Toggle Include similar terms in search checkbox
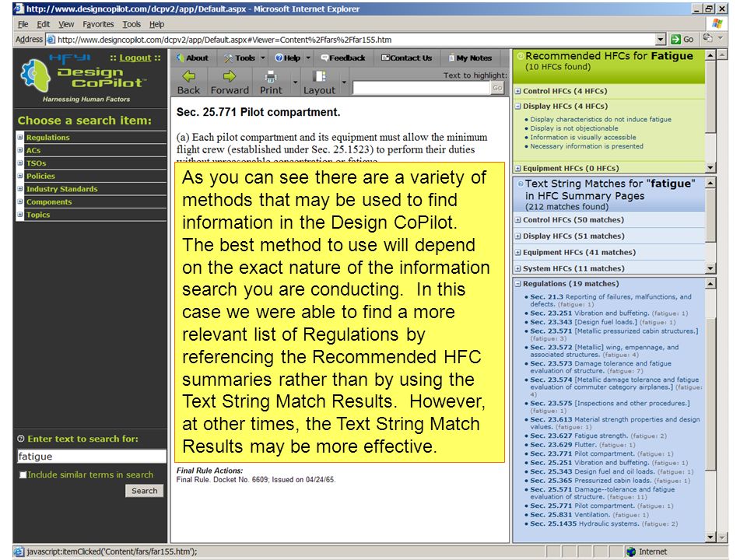The height and width of the screenshot is (560, 747). pos(23,474)
